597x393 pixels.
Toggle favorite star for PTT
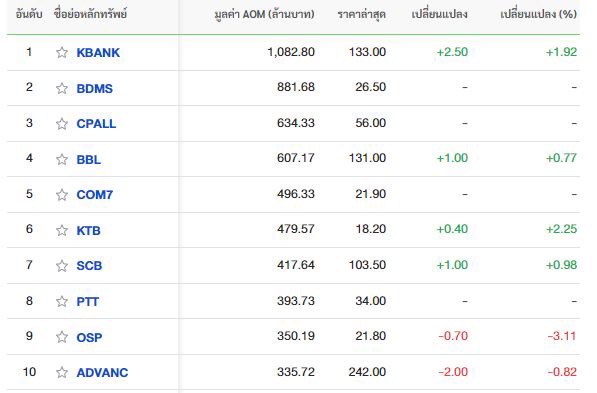62,301
